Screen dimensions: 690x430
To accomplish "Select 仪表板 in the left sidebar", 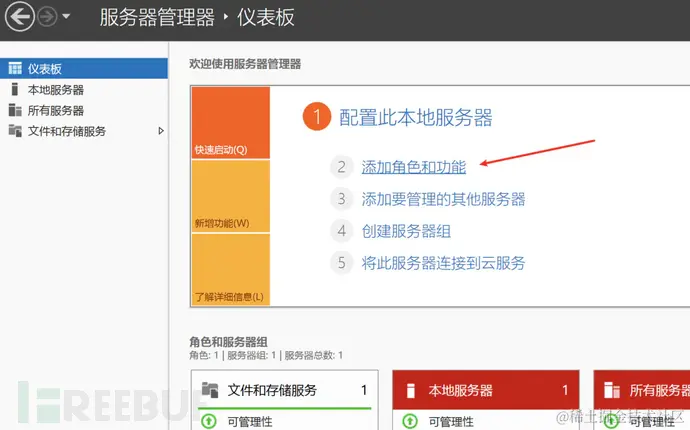I will pos(84,68).
